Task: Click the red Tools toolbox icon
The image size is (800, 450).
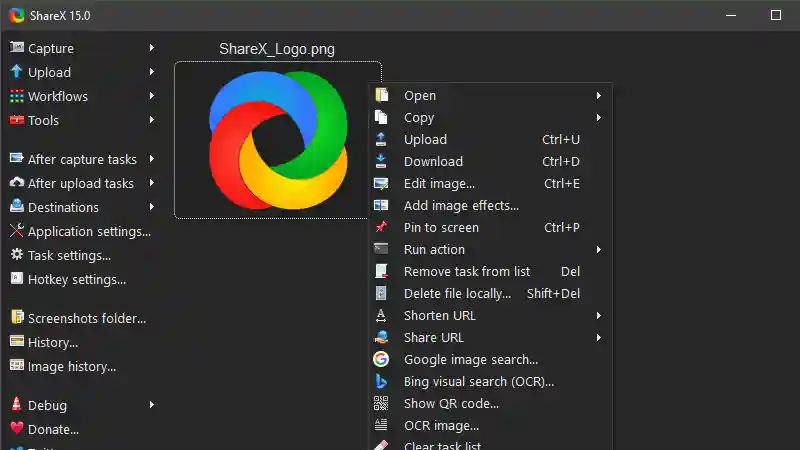Action: coord(16,120)
